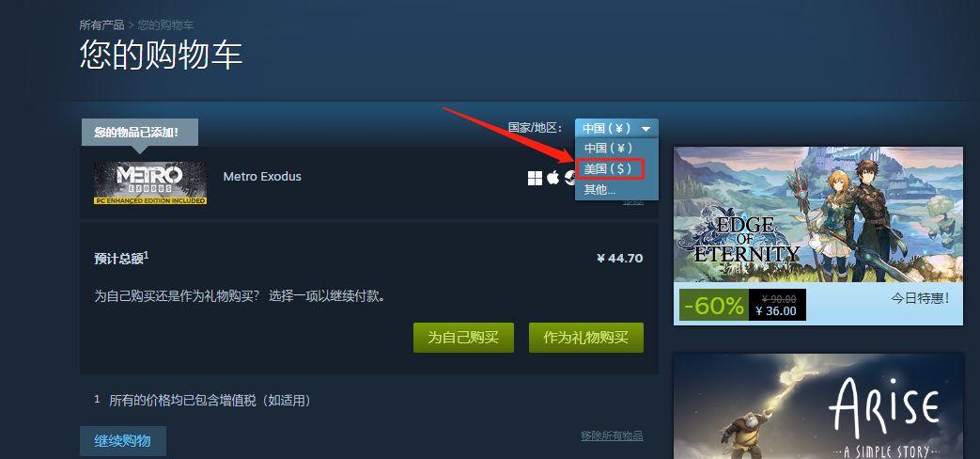Click the 继续购物 button
This screenshot has height=459, width=980.
click(122, 441)
